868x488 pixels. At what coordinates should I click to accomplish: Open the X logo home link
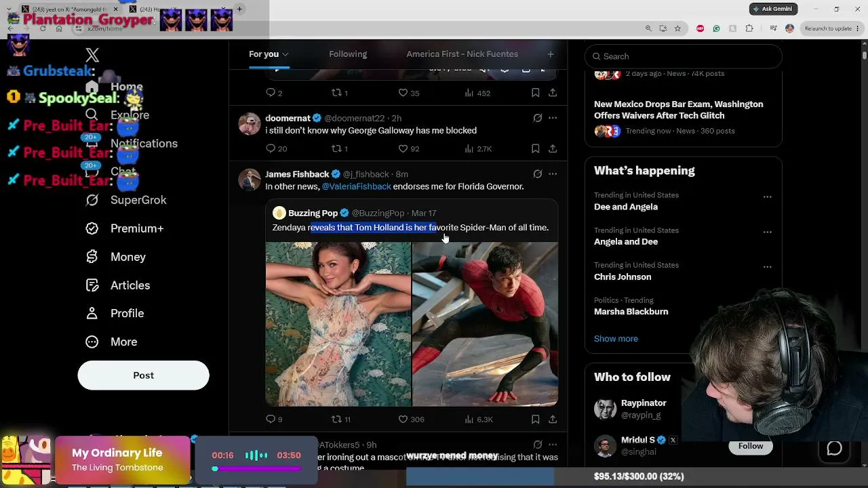tap(92, 56)
